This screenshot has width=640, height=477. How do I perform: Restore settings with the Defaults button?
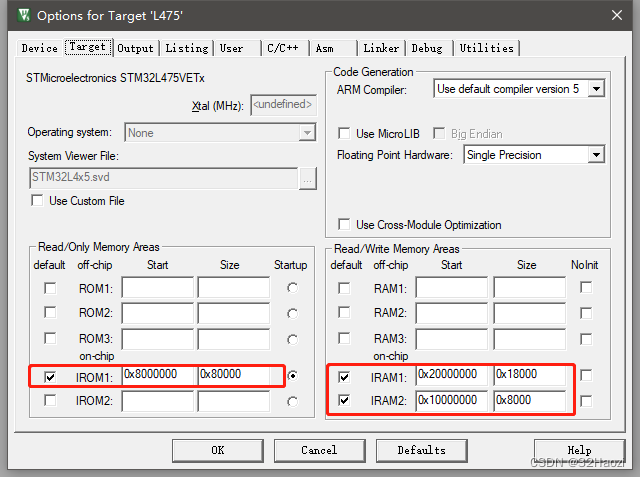coord(422,450)
